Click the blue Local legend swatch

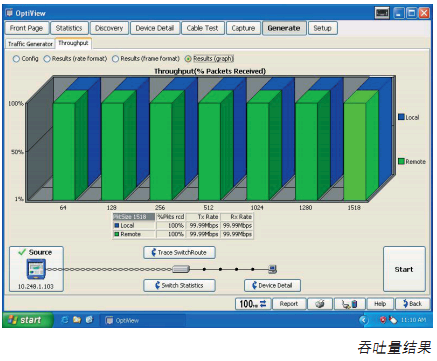click(x=401, y=117)
